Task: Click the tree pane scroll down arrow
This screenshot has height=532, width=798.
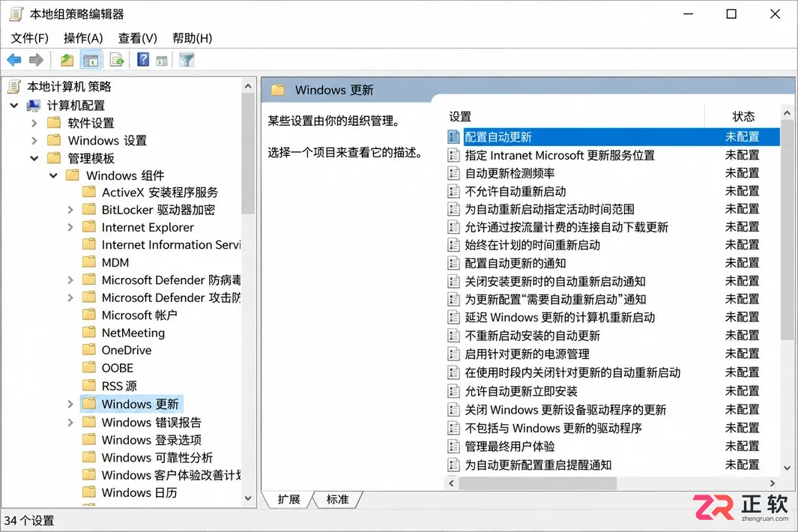Action: tap(248, 498)
